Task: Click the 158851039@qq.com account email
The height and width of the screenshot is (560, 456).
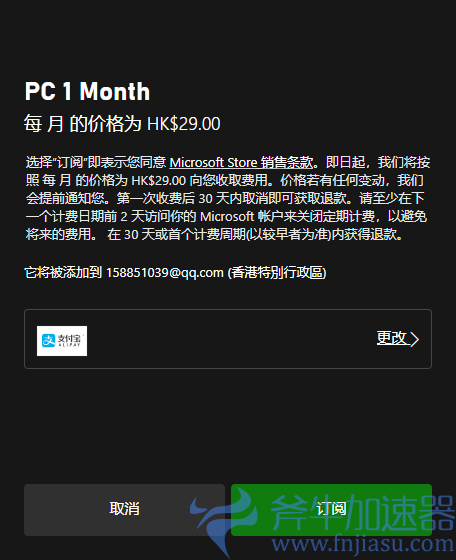Action: (x=165, y=273)
